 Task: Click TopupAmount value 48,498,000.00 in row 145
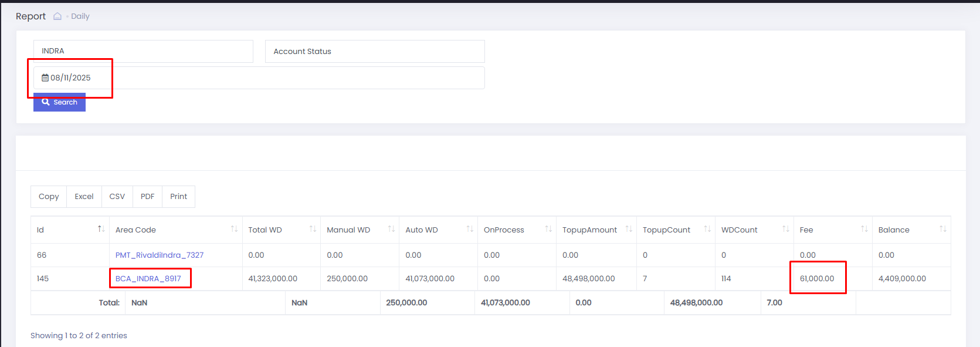[589, 278]
